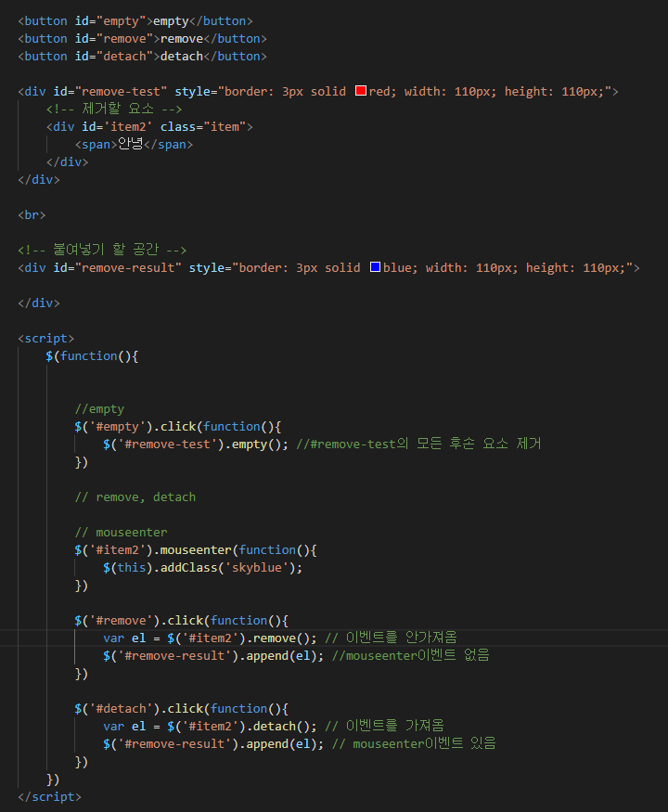Click the closing </script> tag
The image size is (668, 812).
pyautogui.click(x=50, y=796)
